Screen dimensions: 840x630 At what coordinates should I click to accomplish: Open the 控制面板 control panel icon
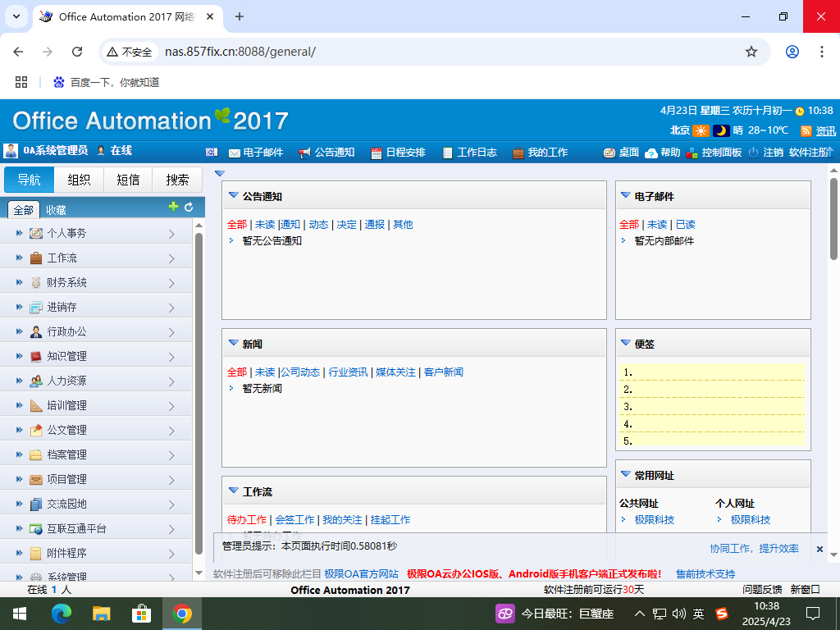click(692, 153)
